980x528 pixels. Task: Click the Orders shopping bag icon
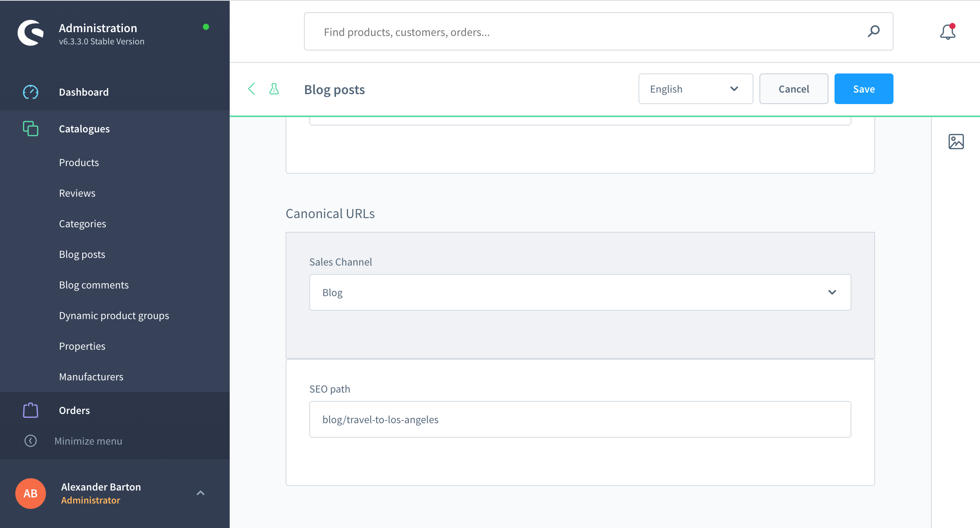point(31,410)
